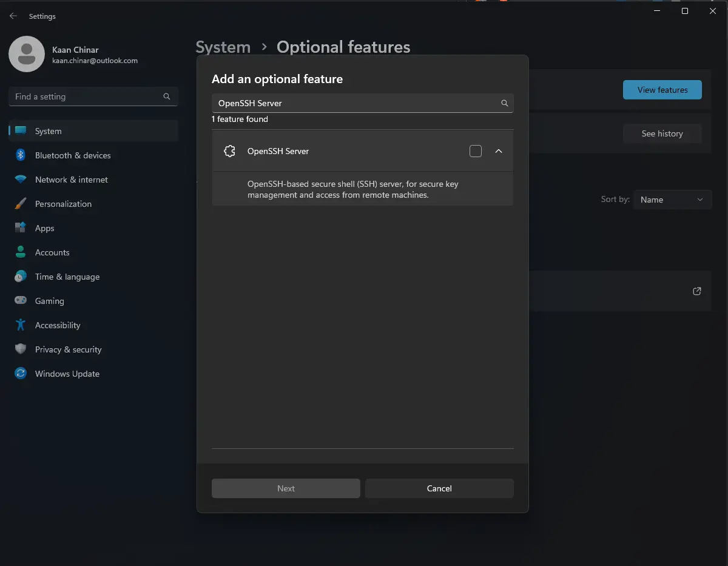Click the OpenSSH Server feature row
The height and width of the screenshot is (566, 728).
[x=363, y=151]
